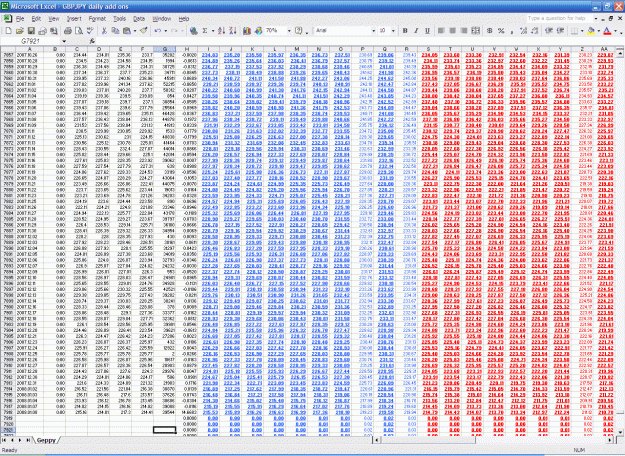Click the Cut scissors icon
This screenshot has height=456, width=625.
[x=104, y=31]
